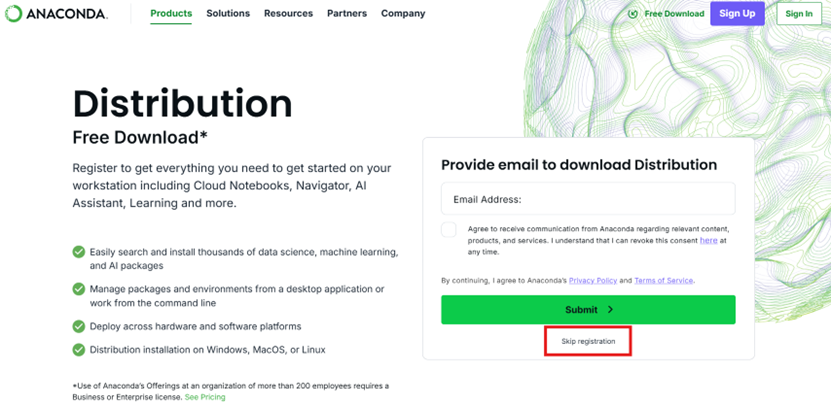Click the green checkmark beside Distribution installation
Image resolution: width=831 pixels, height=406 pixels.
pos(79,350)
